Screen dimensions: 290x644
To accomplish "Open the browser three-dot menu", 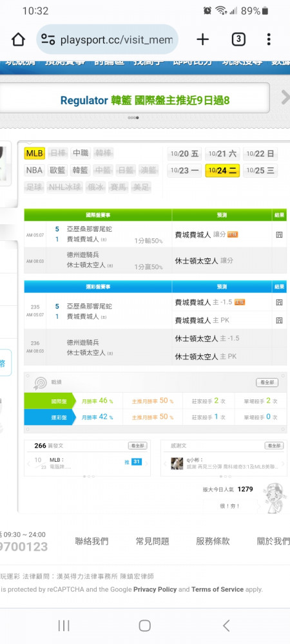I will [x=269, y=39].
